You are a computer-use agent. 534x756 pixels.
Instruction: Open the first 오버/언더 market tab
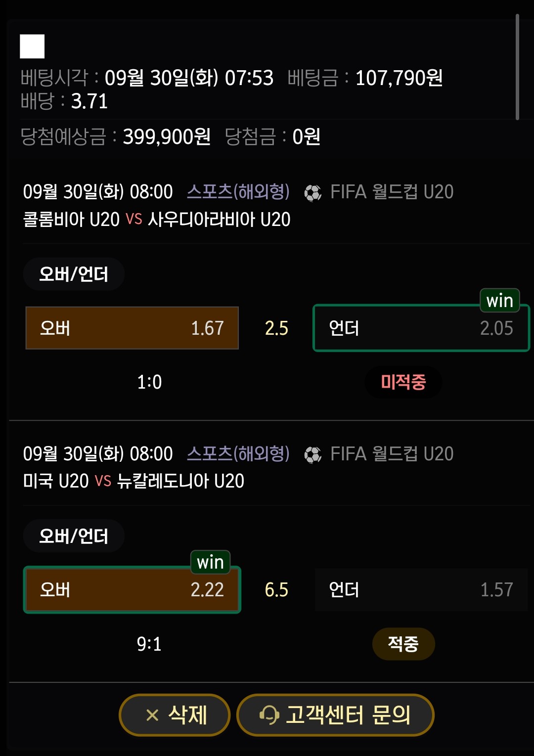[74, 274]
